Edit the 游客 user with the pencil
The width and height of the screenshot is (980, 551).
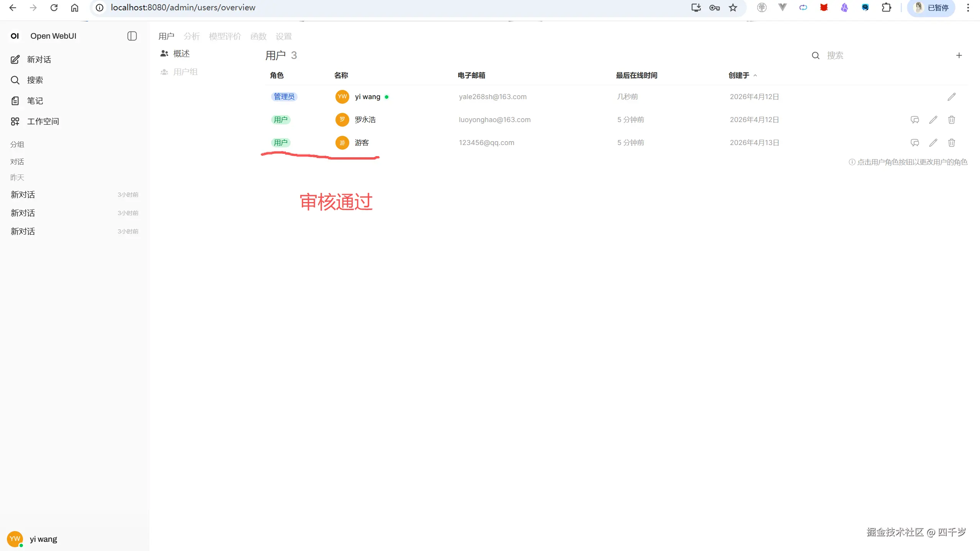click(933, 143)
